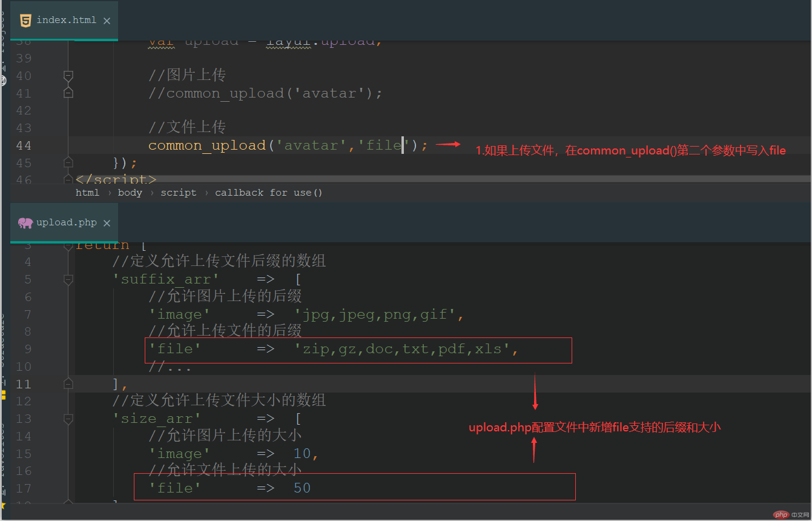
Task: Select 'callback for use()' breadcrumb
Action: [x=269, y=193]
